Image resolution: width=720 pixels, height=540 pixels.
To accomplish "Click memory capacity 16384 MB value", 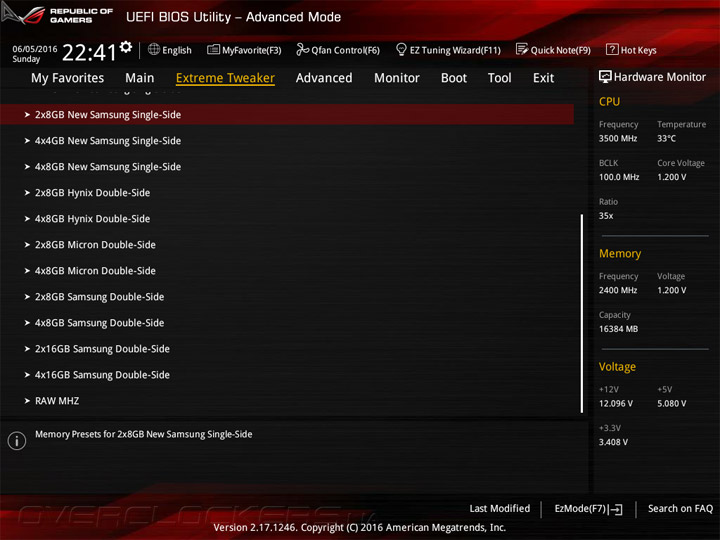I will [x=618, y=328].
